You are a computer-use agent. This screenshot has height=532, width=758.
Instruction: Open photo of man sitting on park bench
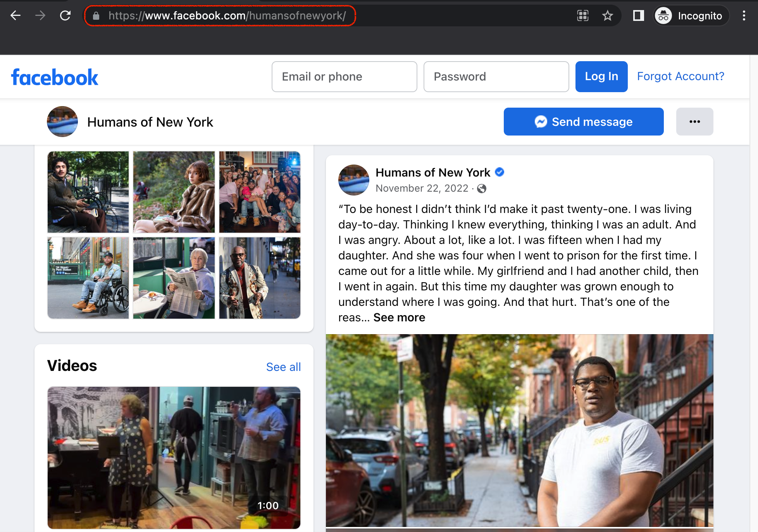point(88,192)
